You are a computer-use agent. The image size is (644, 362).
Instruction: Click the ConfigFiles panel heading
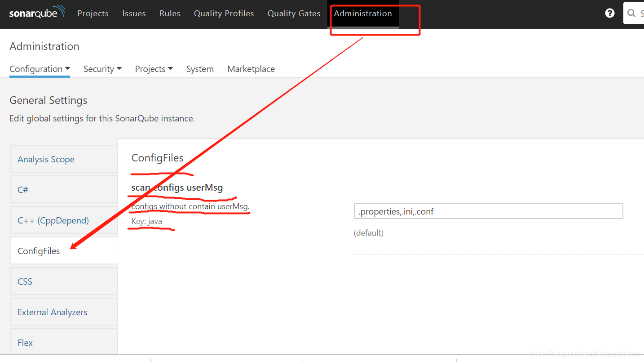157,158
